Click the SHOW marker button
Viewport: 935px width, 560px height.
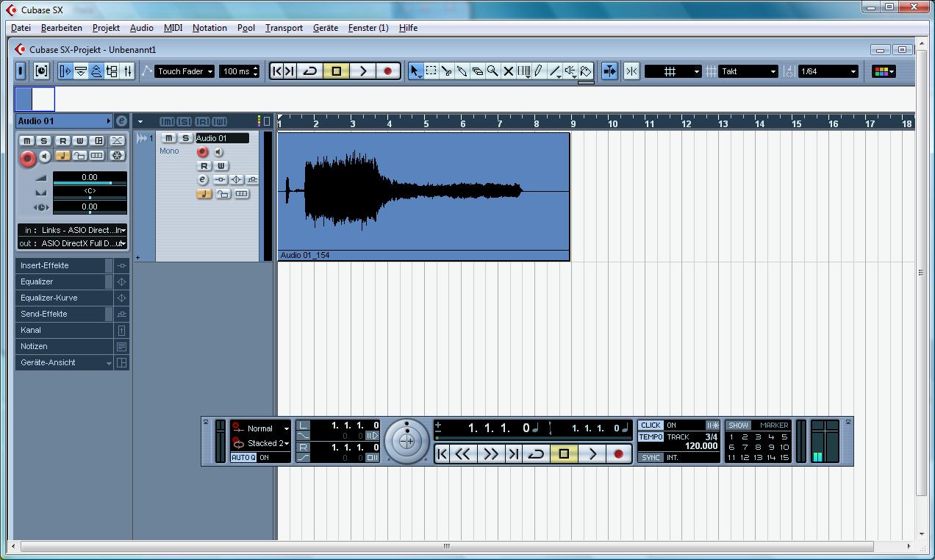(x=738, y=425)
